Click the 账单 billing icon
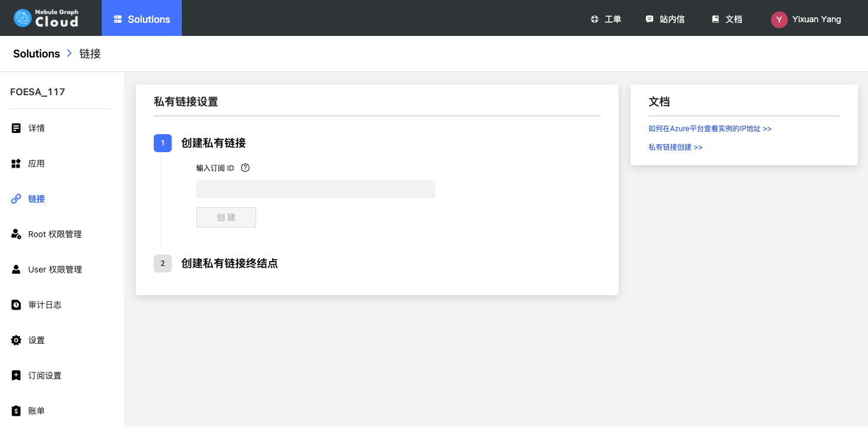868x427 pixels. coord(16,411)
